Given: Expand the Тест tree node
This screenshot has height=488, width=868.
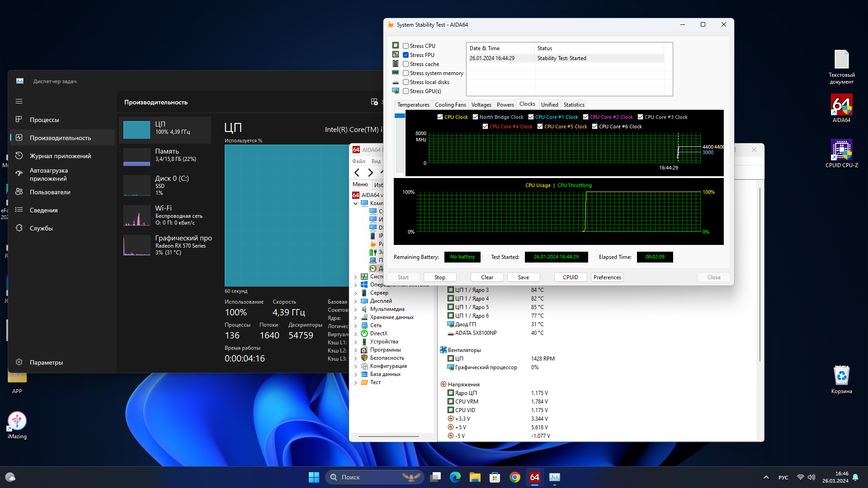Looking at the screenshot, I should click(x=355, y=383).
